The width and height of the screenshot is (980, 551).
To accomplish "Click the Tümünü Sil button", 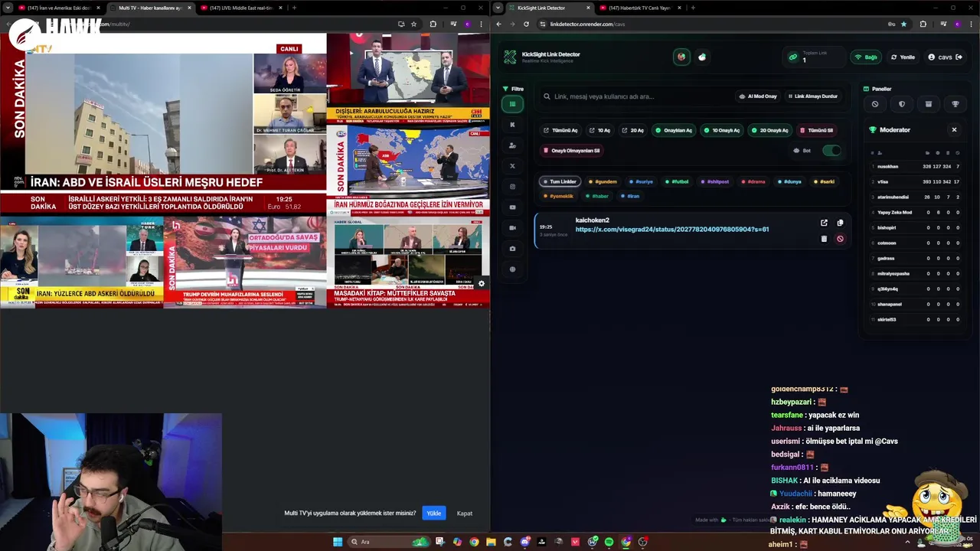I will click(x=816, y=130).
